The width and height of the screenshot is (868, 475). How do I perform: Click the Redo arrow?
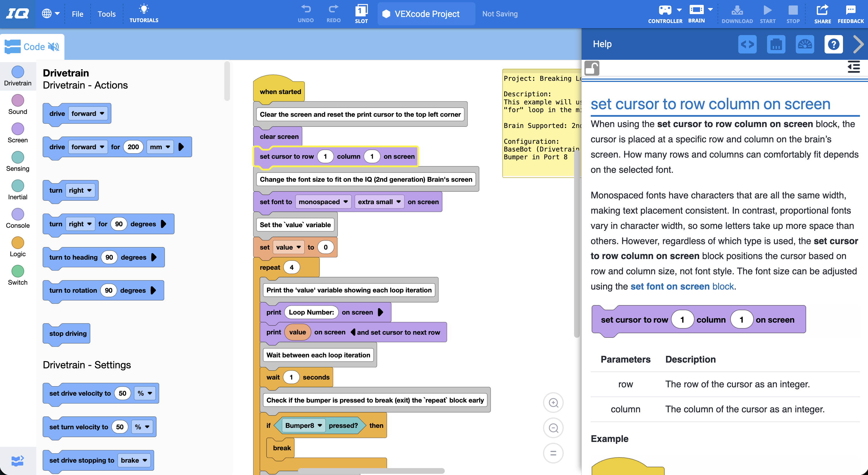(x=333, y=14)
